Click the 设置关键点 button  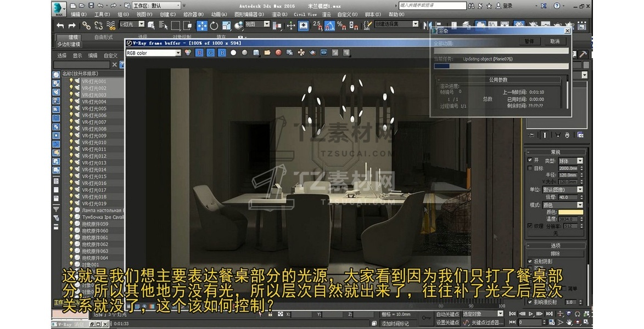pos(447,322)
